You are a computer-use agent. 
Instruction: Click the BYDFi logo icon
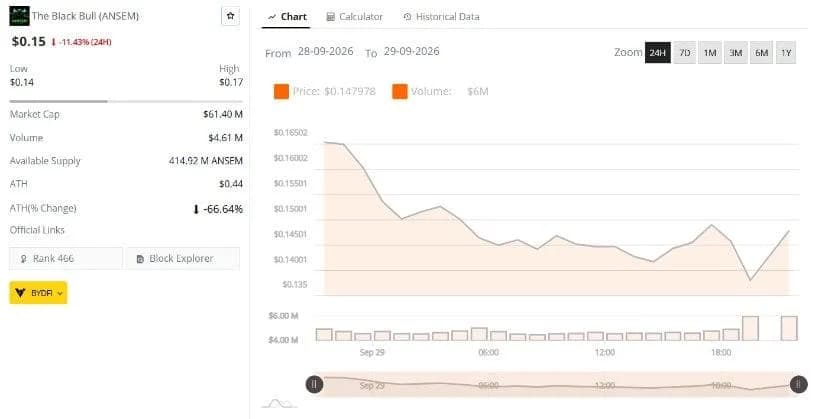point(21,293)
